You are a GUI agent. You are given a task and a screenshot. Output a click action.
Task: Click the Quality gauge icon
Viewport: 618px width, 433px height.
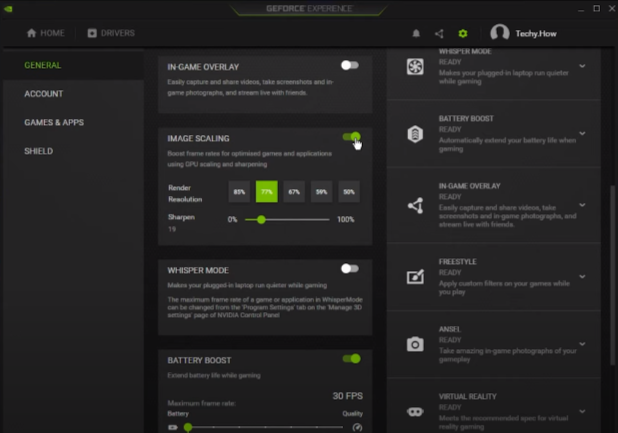[x=357, y=427]
